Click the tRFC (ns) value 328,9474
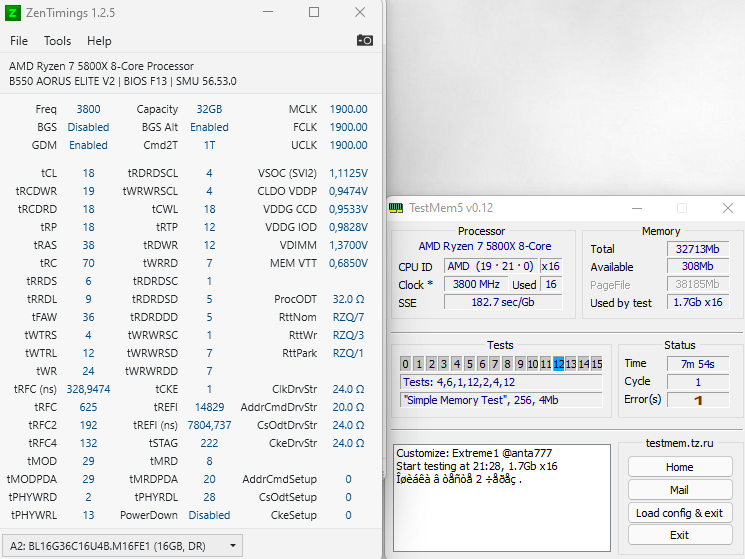The image size is (745, 559). [88, 389]
